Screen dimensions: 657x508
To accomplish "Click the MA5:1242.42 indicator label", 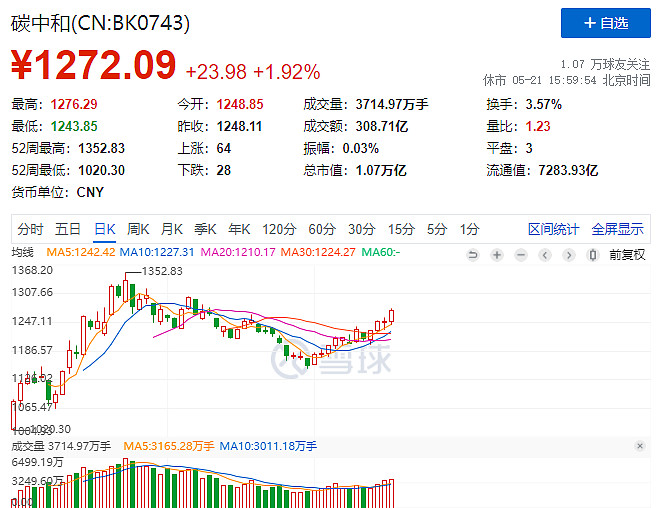I will tap(80, 252).
